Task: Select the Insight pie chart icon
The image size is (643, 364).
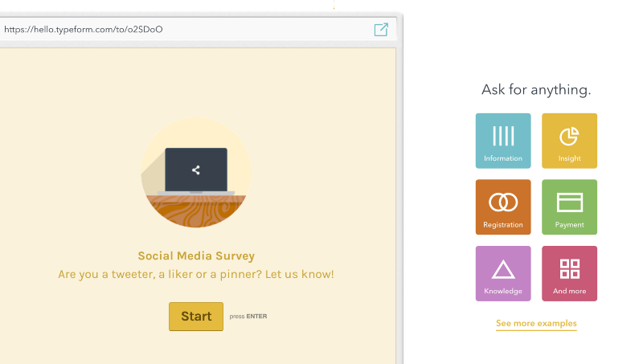Action: pyautogui.click(x=569, y=136)
